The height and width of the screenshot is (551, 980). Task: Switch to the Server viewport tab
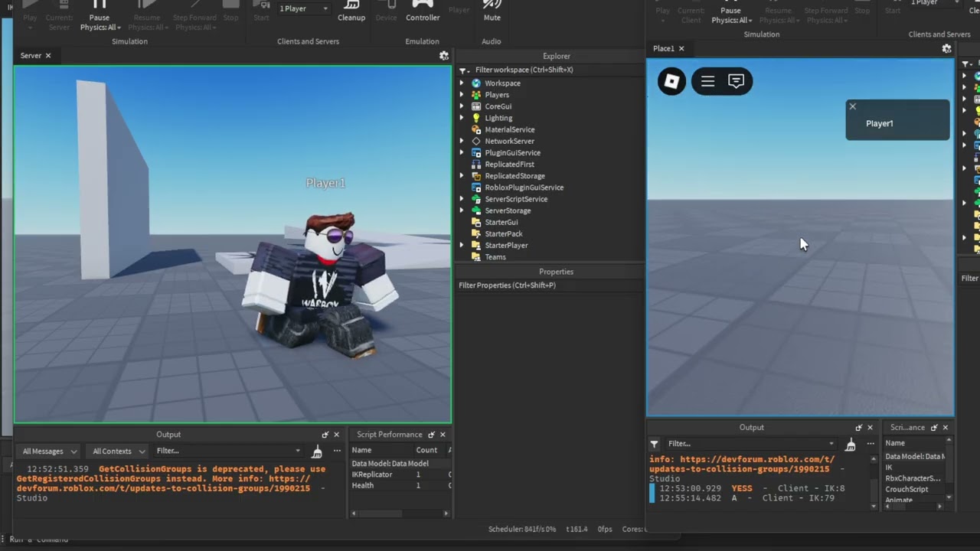31,56
